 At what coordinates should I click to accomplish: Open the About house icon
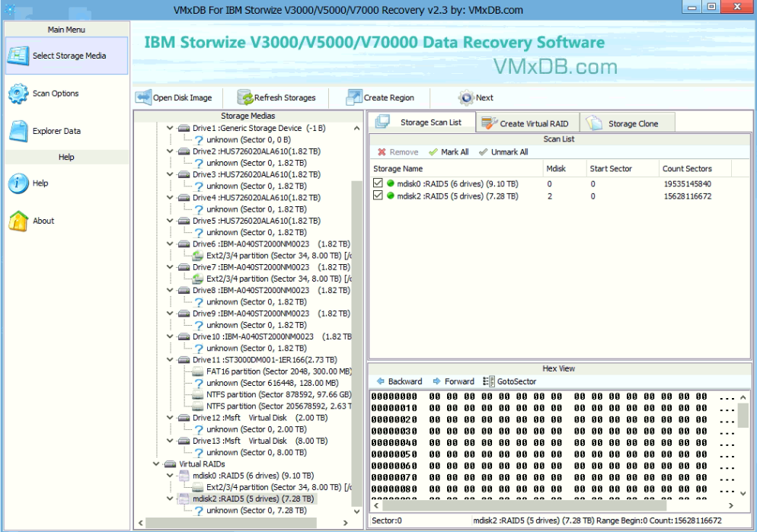[x=18, y=221]
